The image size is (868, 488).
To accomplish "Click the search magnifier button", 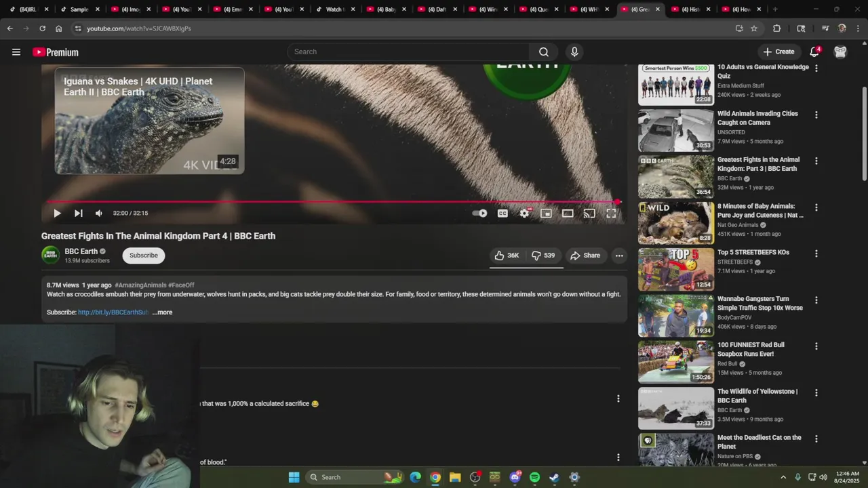I will [544, 52].
